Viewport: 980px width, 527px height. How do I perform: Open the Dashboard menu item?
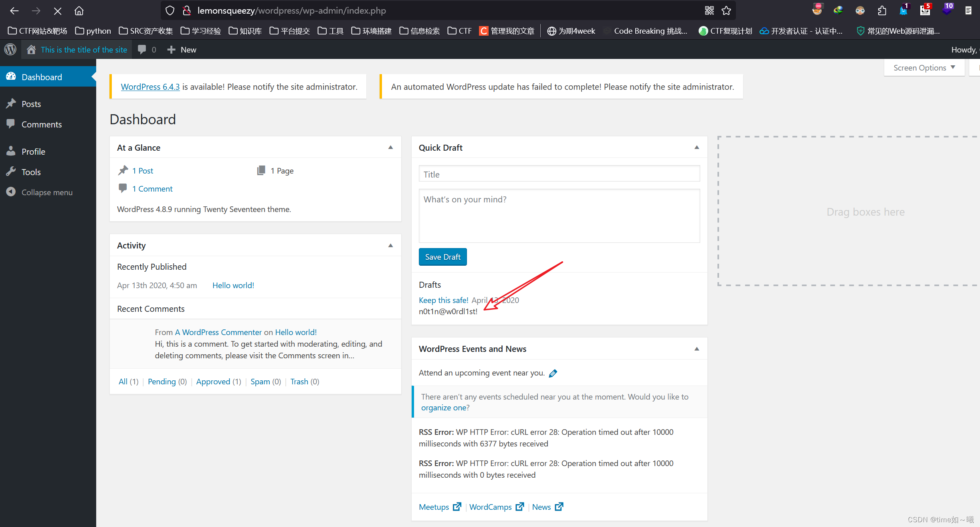[42, 77]
